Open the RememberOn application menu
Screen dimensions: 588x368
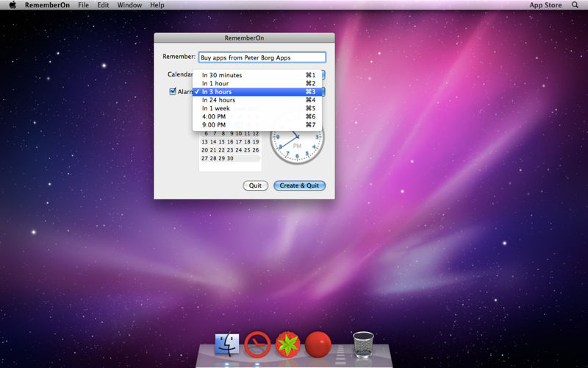pos(47,5)
